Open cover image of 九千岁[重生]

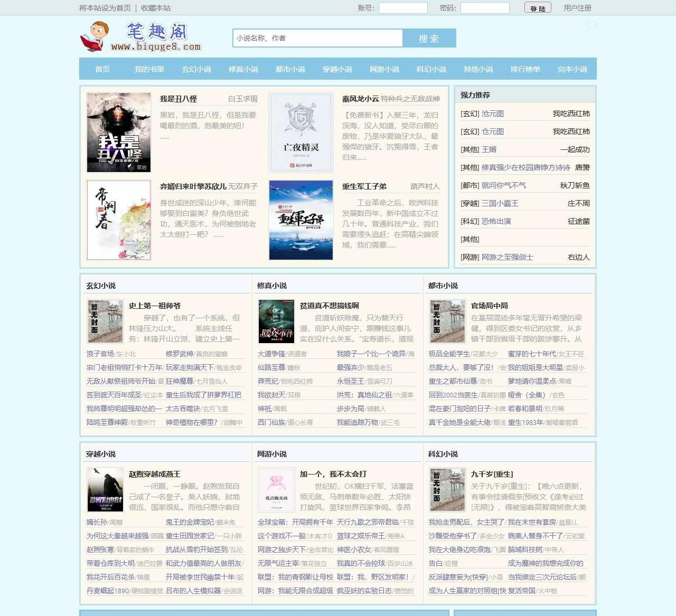click(447, 490)
